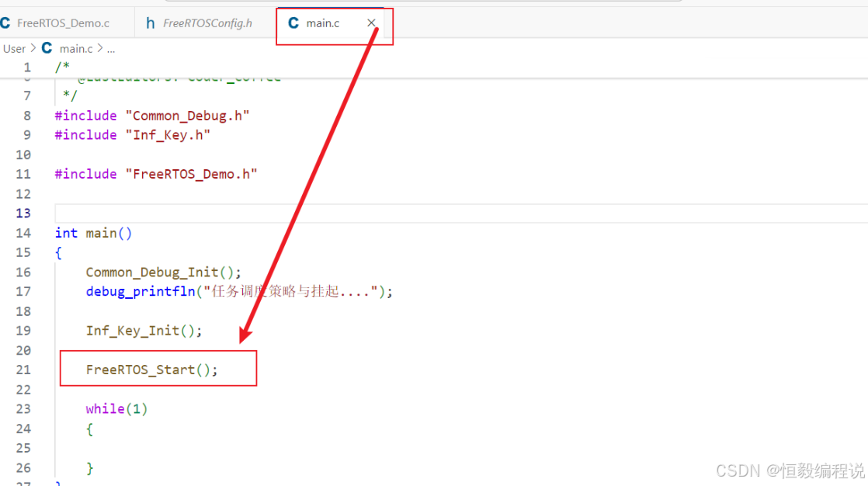Click the debug_printfln call
The height and width of the screenshot is (486, 868).
click(141, 292)
